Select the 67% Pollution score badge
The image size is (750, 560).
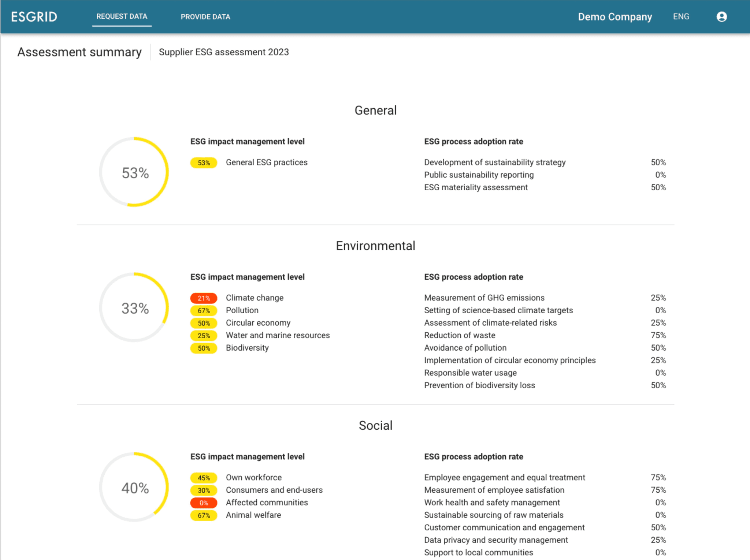[204, 310]
